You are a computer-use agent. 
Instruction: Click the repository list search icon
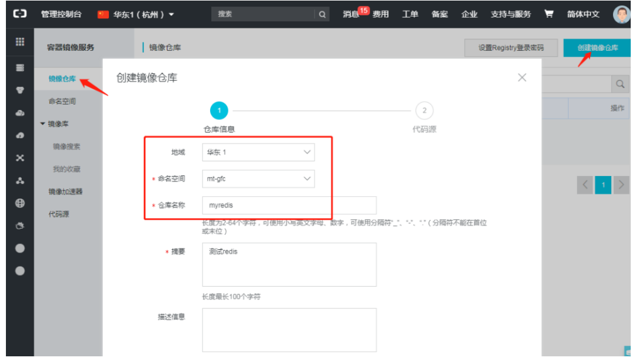pos(620,84)
